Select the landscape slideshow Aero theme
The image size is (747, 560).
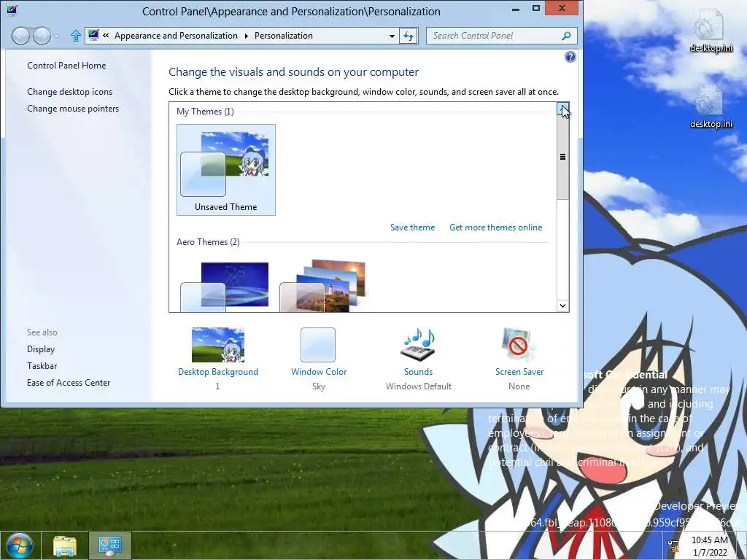pos(322,286)
